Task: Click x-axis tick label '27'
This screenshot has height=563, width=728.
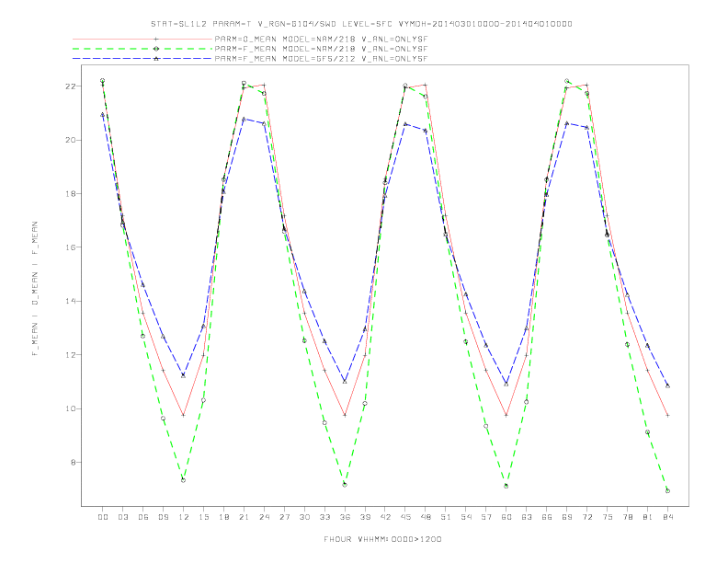Action: coord(285,517)
